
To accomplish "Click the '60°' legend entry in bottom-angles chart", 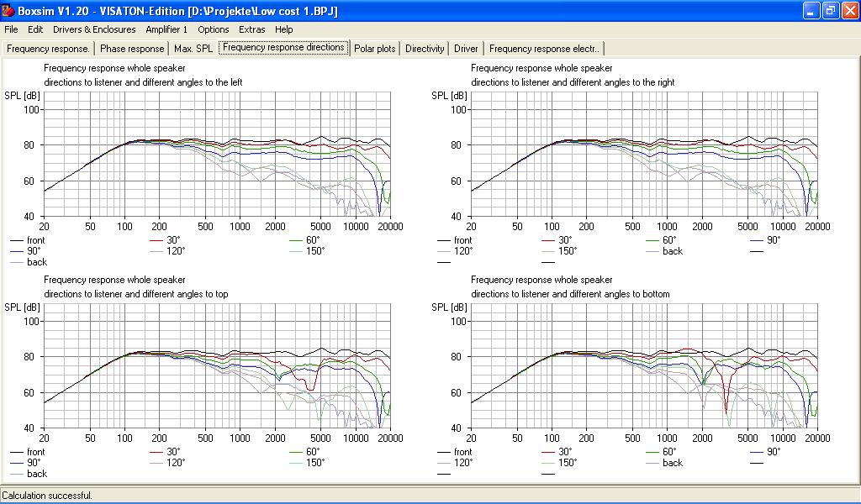I will 661,452.
